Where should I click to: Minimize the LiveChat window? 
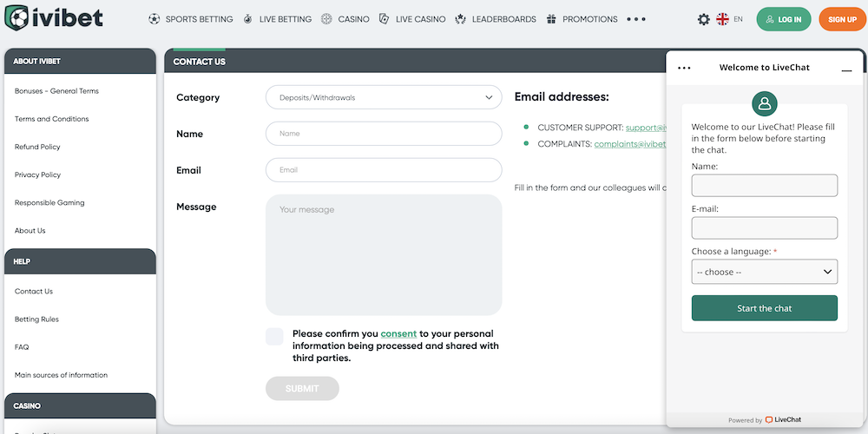846,69
